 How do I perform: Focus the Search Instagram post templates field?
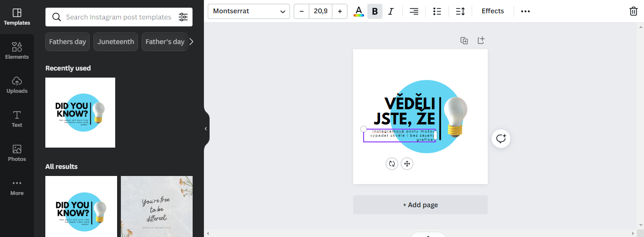[119, 17]
